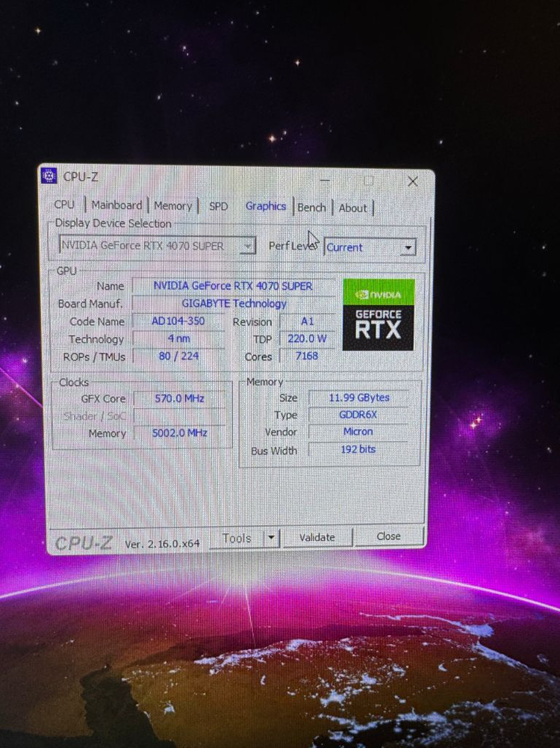
Task: Click the CPU-Z app icon in title bar
Action: [49, 176]
